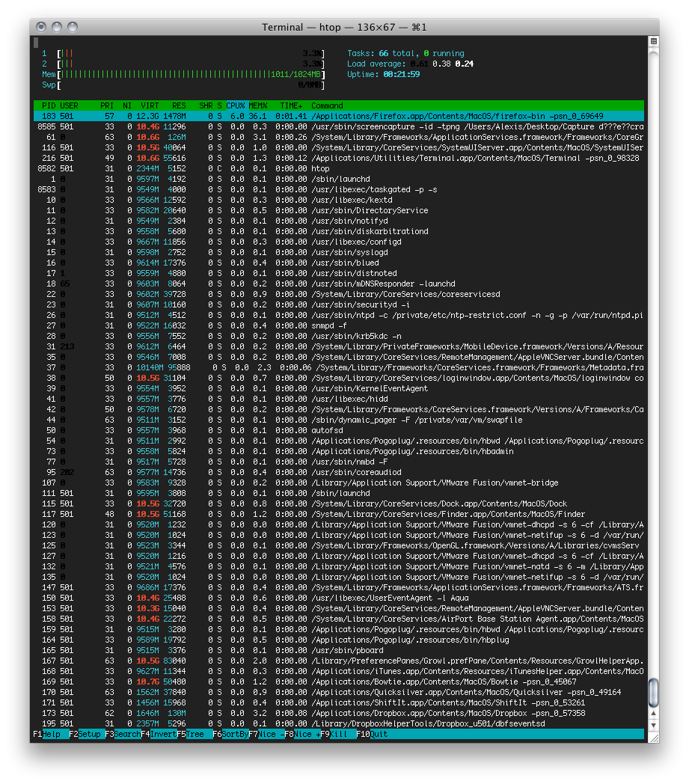Toggle F5 Tree view
Screen dimensions: 689x784
coord(195,734)
